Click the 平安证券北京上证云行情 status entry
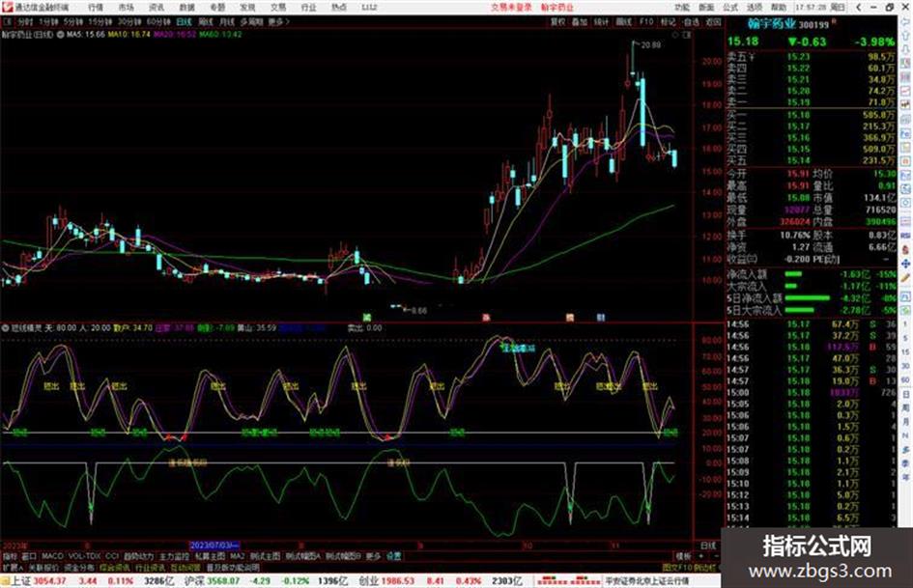 [x=647, y=581]
